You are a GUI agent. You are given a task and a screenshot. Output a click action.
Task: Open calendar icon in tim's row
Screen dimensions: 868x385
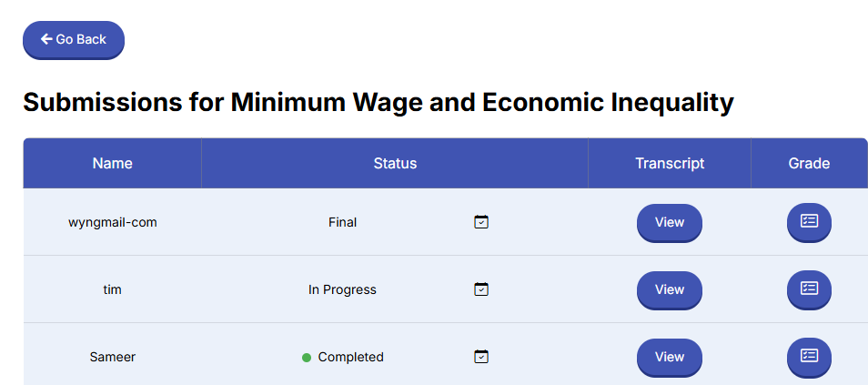(481, 289)
